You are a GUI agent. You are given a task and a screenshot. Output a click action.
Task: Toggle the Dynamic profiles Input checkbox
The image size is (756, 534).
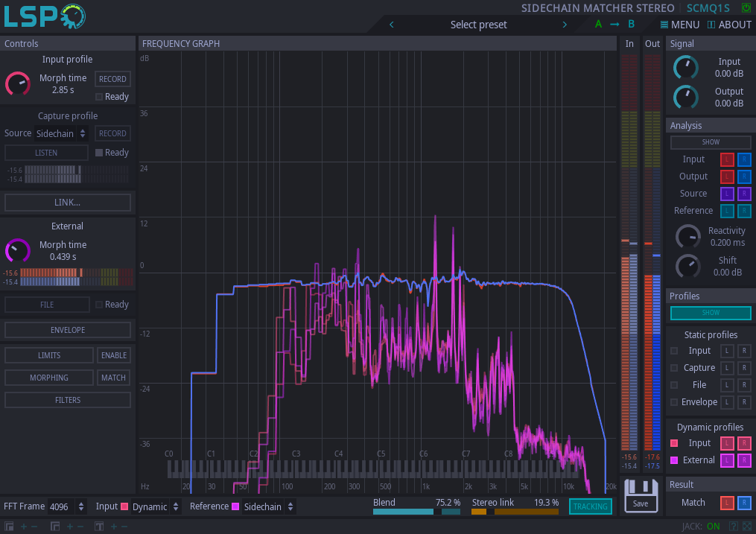675,443
